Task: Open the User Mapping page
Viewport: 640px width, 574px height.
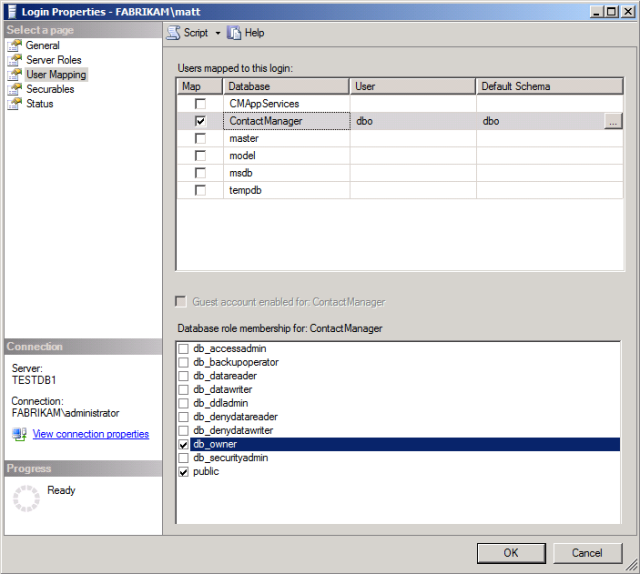Action: pos(56,75)
